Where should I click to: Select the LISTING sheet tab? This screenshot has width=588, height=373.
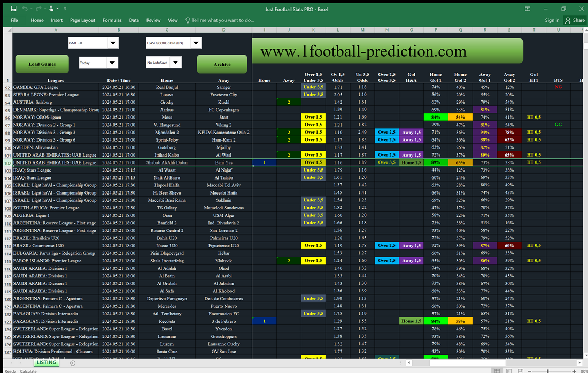tap(46, 362)
